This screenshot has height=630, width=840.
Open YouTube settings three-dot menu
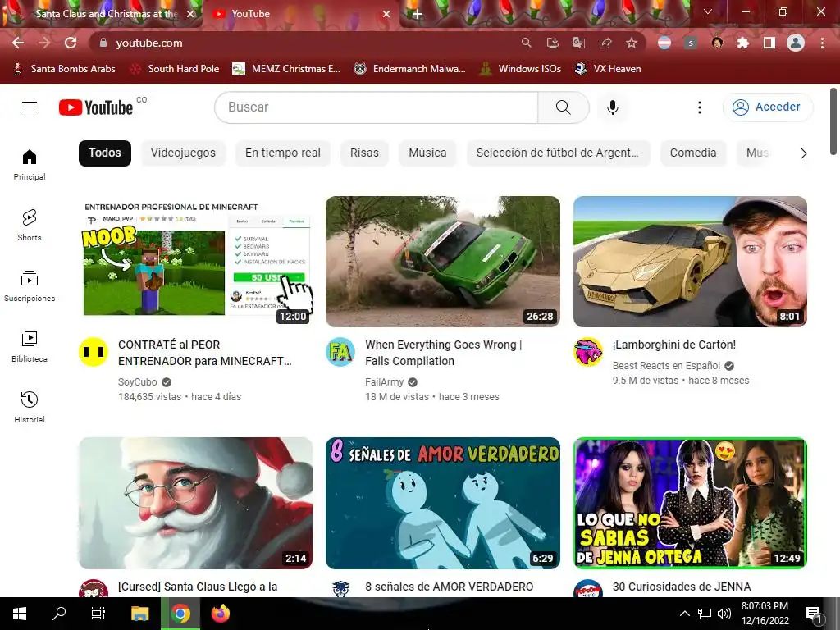coord(699,107)
